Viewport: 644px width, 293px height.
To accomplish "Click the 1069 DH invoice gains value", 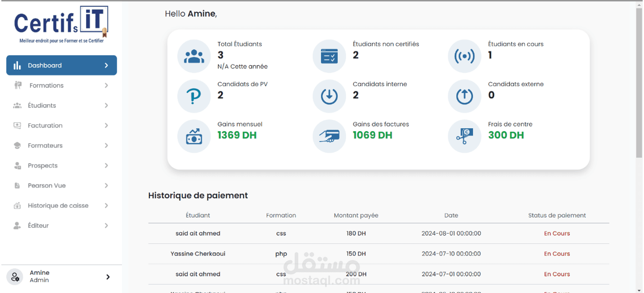I will coord(373,135).
